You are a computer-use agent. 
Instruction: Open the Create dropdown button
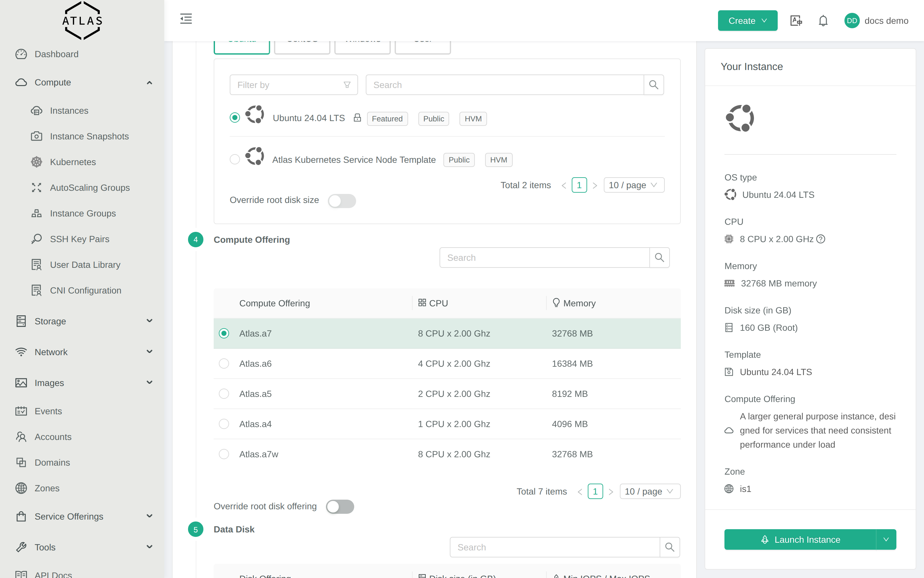(x=748, y=21)
